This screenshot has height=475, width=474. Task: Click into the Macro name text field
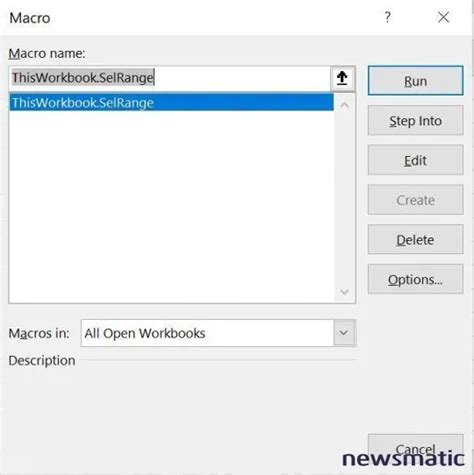coord(170,78)
